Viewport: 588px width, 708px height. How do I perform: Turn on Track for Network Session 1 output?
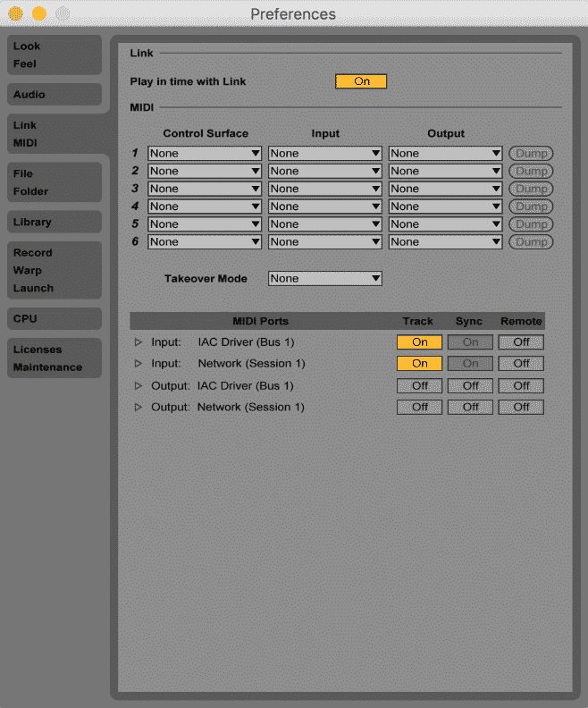pos(419,408)
